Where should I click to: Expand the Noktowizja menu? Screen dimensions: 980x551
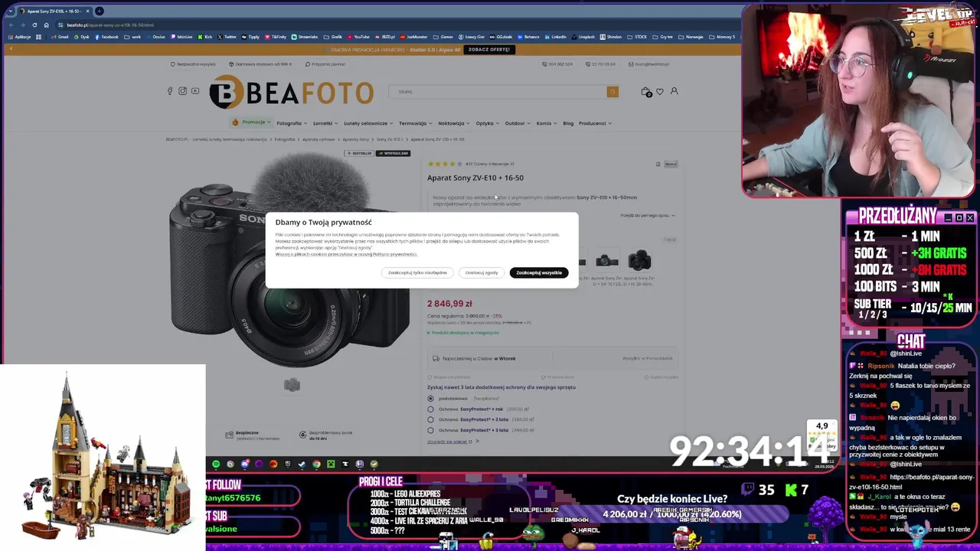point(454,123)
